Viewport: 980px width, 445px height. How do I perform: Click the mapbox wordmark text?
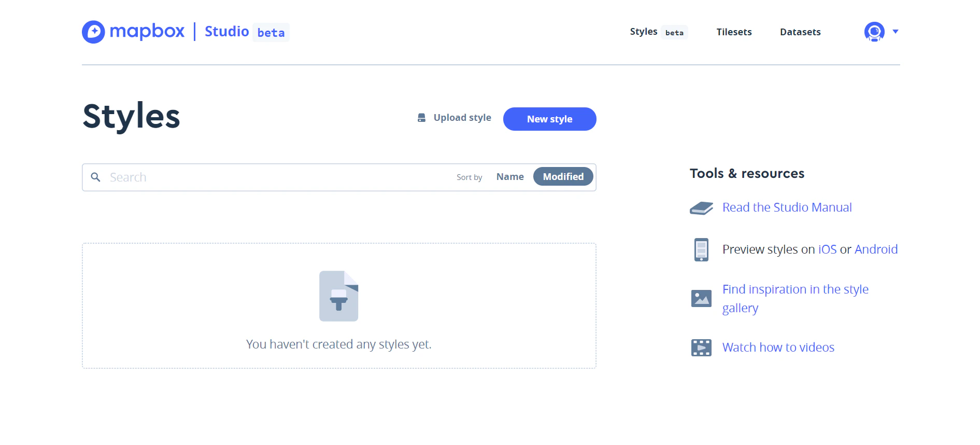pos(147,32)
